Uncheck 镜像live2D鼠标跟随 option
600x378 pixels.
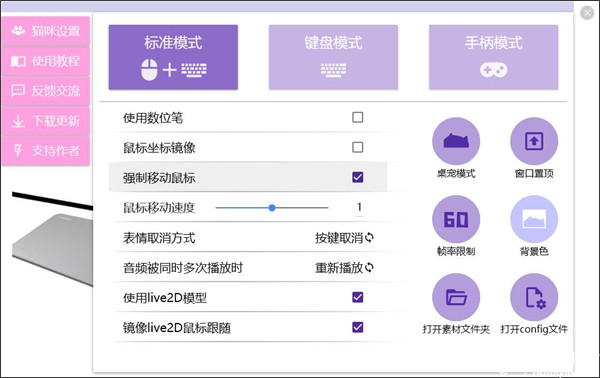pos(357,327)
